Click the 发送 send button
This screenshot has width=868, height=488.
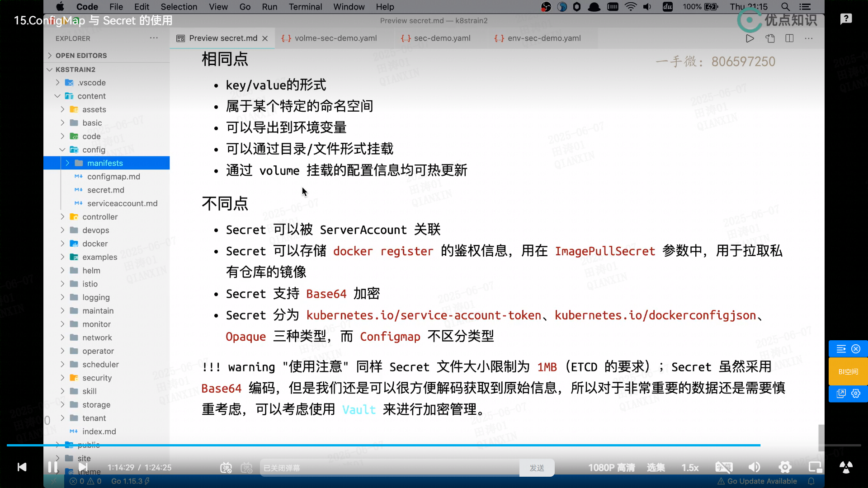(x=537, y=468)
